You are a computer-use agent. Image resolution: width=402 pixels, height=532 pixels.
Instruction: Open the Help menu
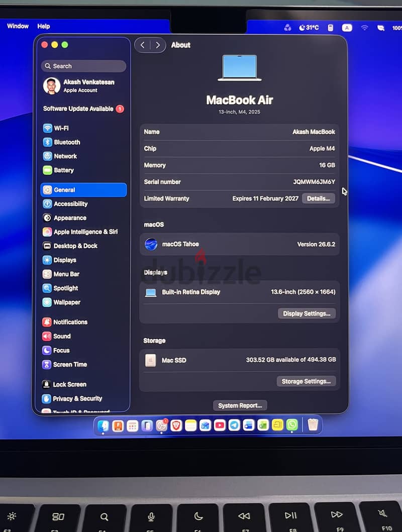43,26
